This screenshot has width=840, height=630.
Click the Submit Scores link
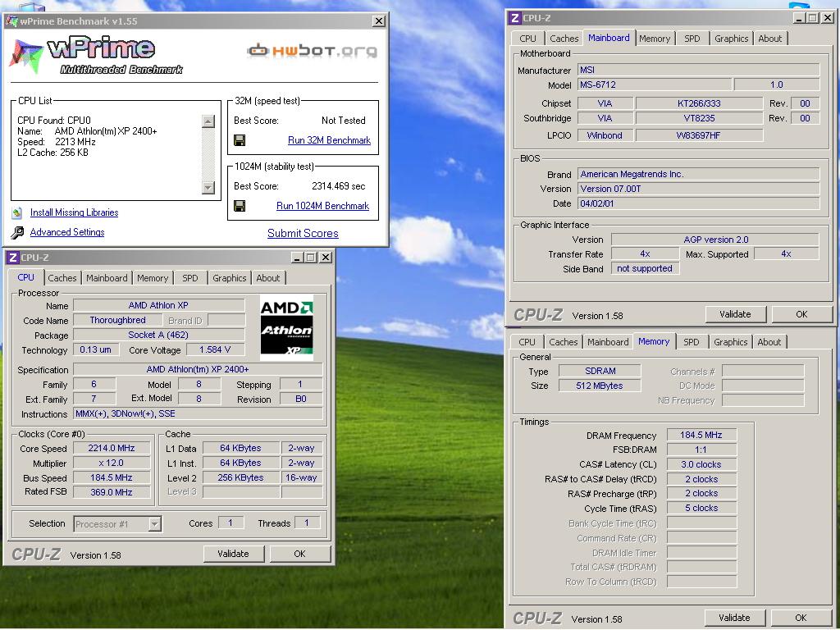(303, 234)
